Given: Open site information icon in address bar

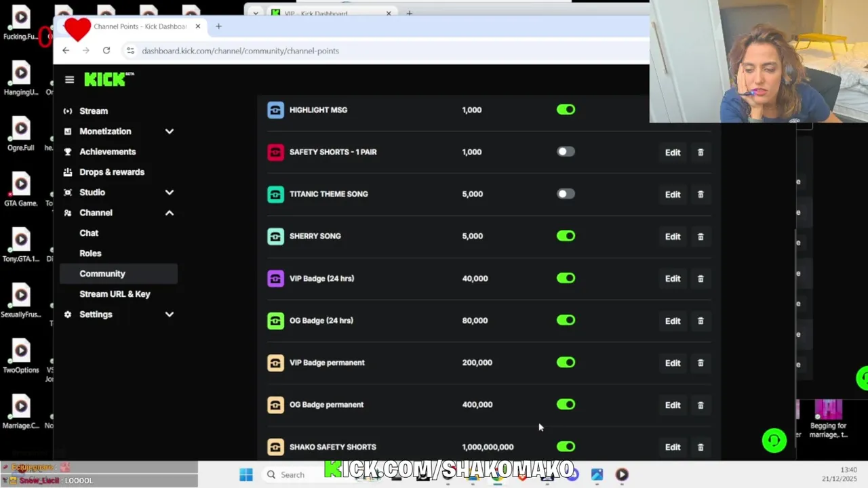Looking at the screenshot, I should [130, 51].
